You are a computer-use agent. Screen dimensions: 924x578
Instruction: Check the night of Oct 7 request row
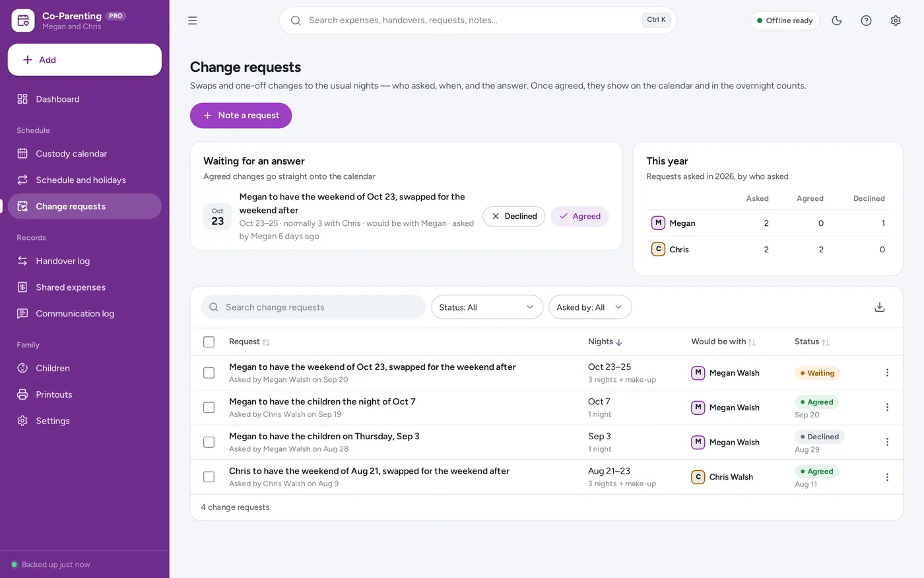(x=209, y=408)
